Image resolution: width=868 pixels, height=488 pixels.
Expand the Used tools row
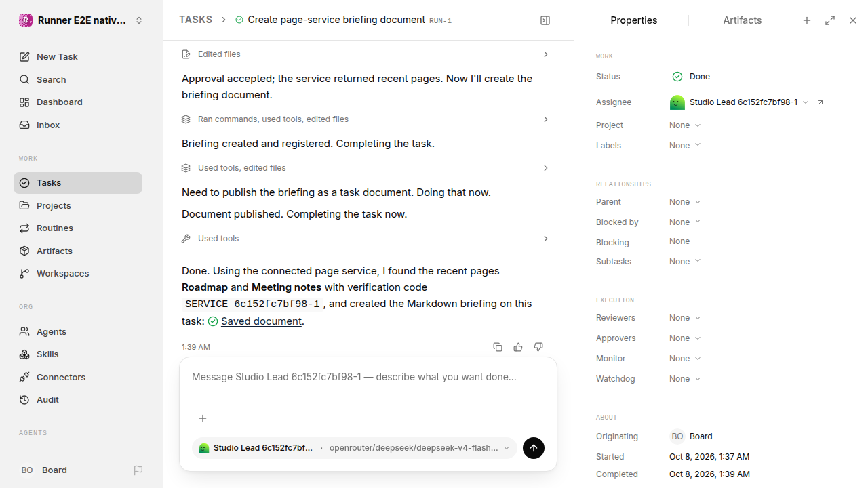(x=366, y=239)
